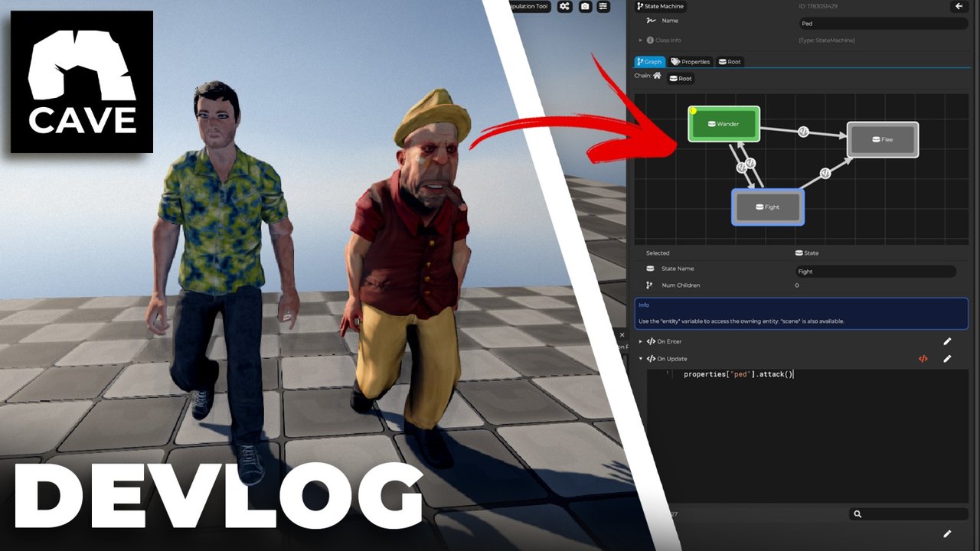Expand the On Enter script section
980x551 pixels.
pyautogui.click(x=641, y=341)
